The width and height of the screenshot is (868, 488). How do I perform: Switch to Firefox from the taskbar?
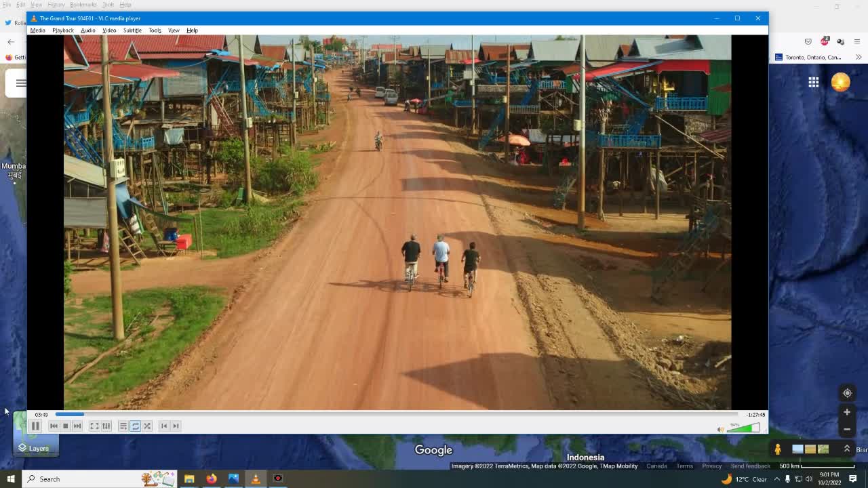(x=212, y=479)
